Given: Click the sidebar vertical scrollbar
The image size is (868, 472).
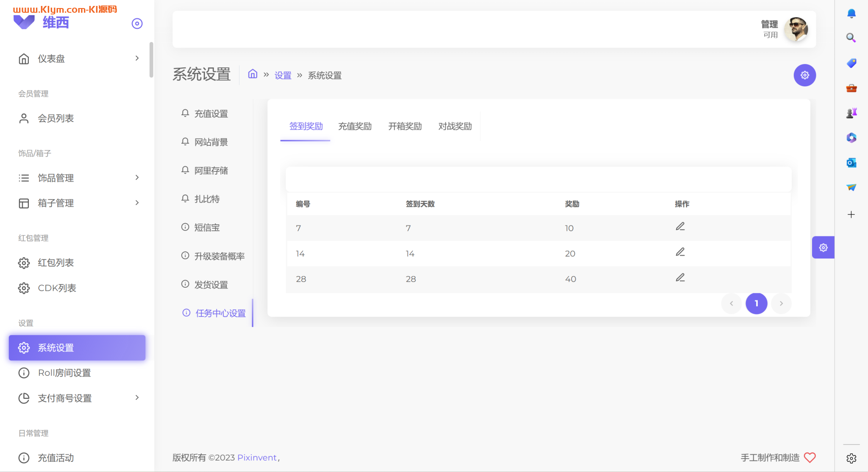Looking at the screenshot, I should 151,60.
